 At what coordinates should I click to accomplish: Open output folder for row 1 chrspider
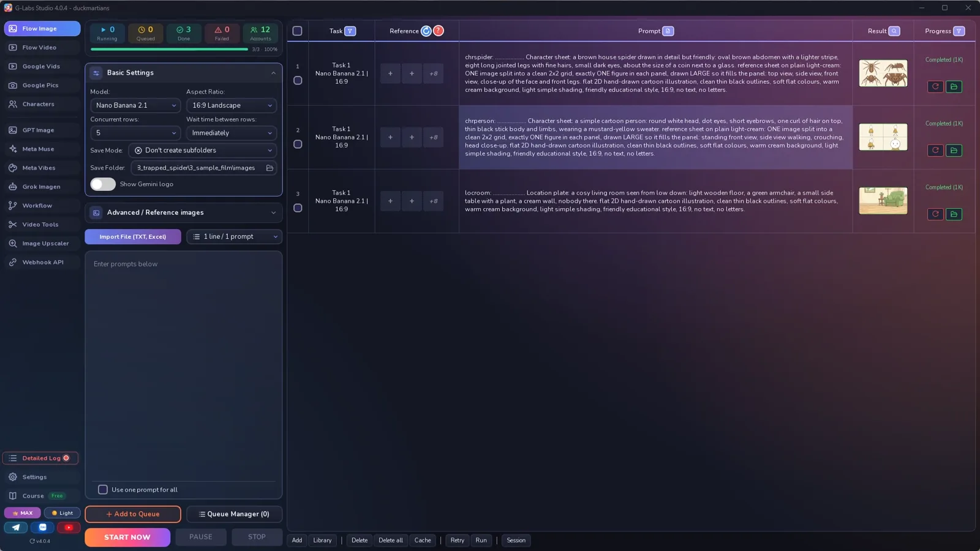(954, 86)
